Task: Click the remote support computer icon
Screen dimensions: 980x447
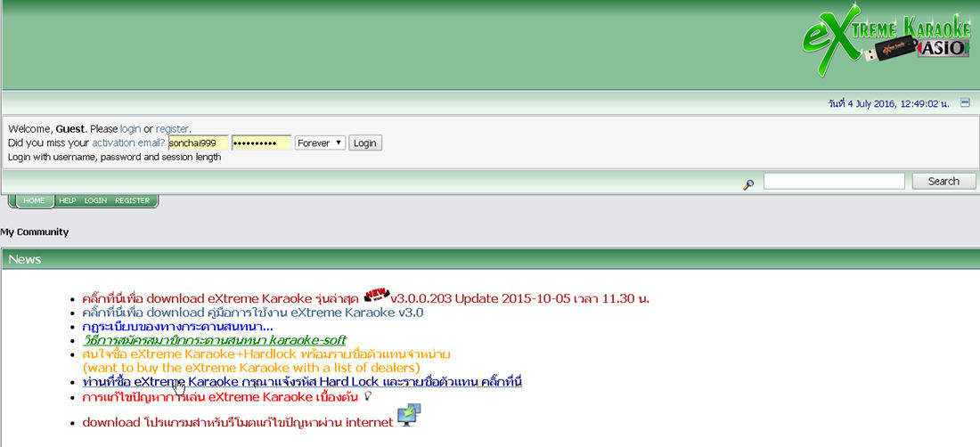Action: (410, 415)
